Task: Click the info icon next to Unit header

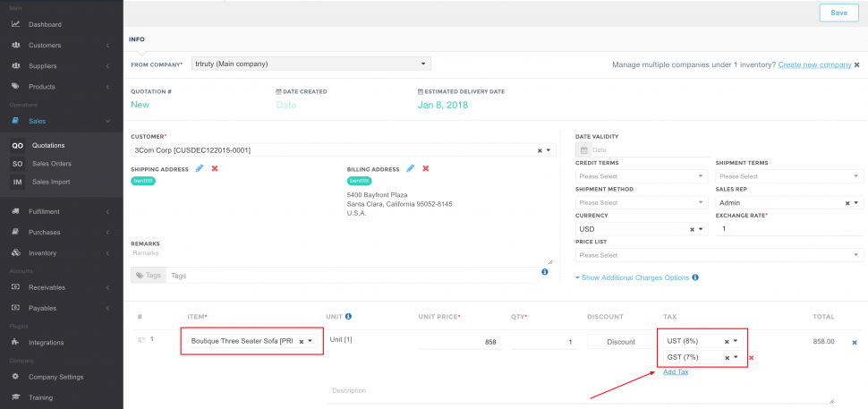Action: click(348, 317)
